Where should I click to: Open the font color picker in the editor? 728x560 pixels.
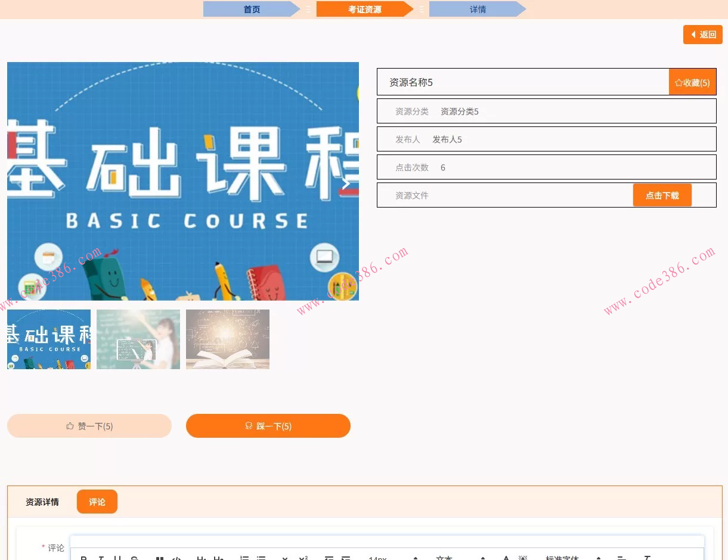tap(506, 558)
